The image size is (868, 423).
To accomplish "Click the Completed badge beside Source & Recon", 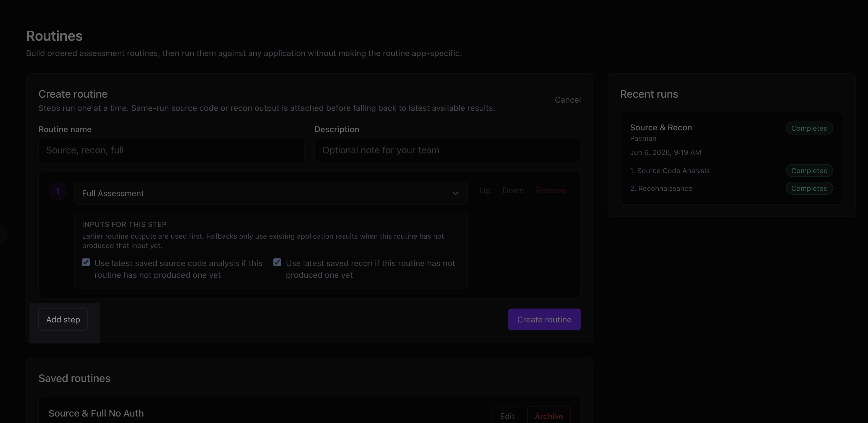I will [x=809, y=128].
